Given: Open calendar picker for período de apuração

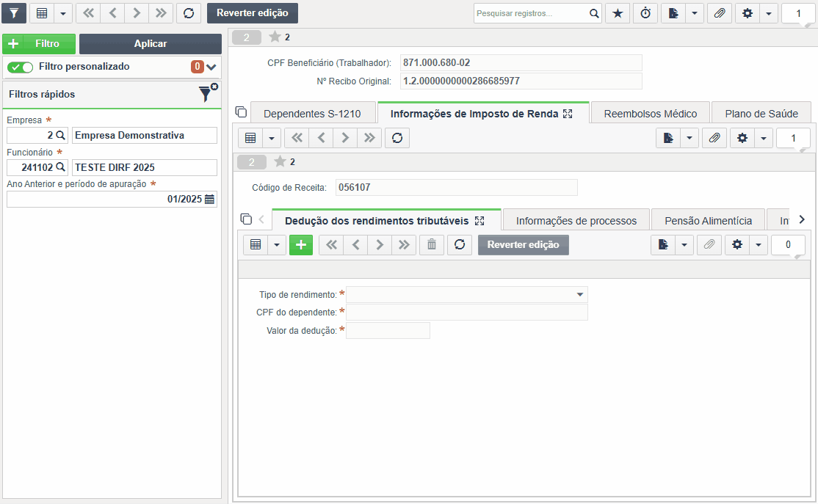Looking at the screenshot, I should coord(210,199).
